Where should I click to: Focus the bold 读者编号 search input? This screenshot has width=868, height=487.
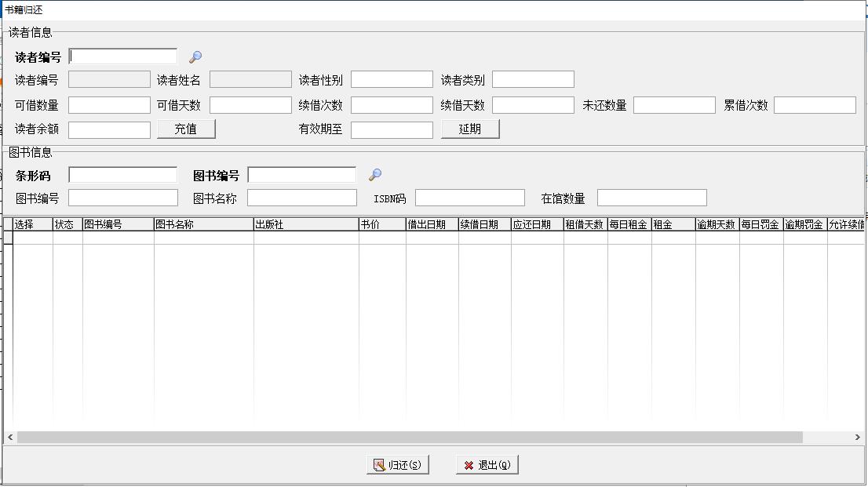coord(123,56)
